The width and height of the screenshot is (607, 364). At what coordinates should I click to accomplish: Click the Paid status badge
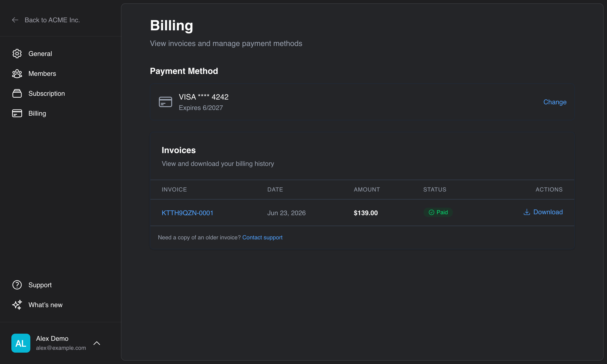click(438, 212)
